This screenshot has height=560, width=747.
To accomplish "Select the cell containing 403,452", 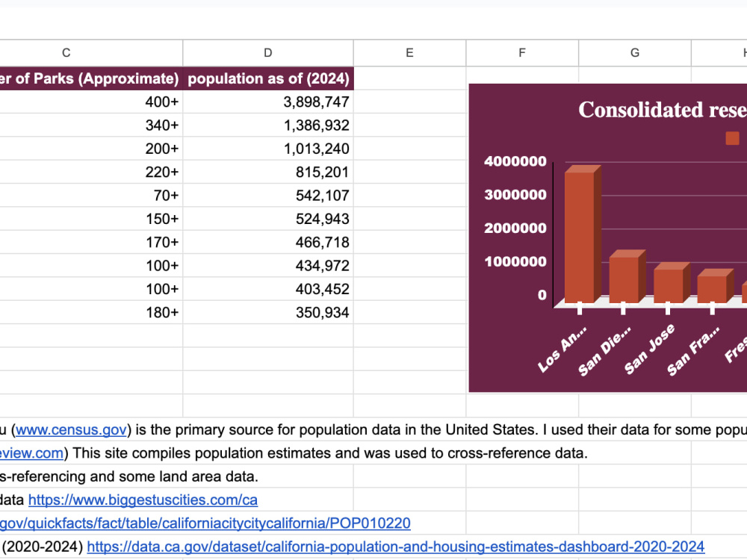I will pyautogui.click(x=268, y=288).
